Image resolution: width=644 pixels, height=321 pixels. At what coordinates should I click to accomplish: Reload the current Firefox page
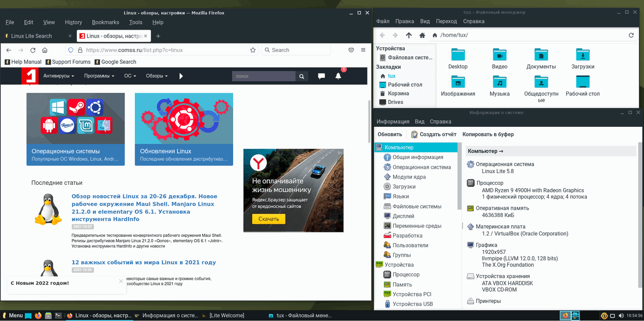click(33, 50)
